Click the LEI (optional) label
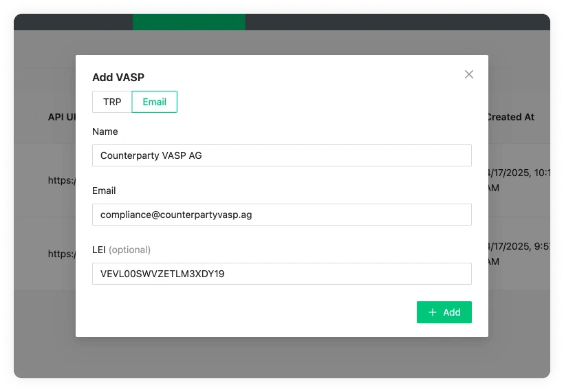Viewport: 564px width, 392px height. [x=121, y=250]
